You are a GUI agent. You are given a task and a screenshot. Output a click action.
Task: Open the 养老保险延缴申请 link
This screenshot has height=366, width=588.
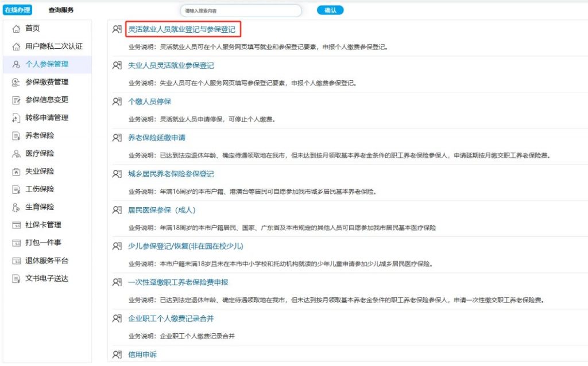[157, 138]
